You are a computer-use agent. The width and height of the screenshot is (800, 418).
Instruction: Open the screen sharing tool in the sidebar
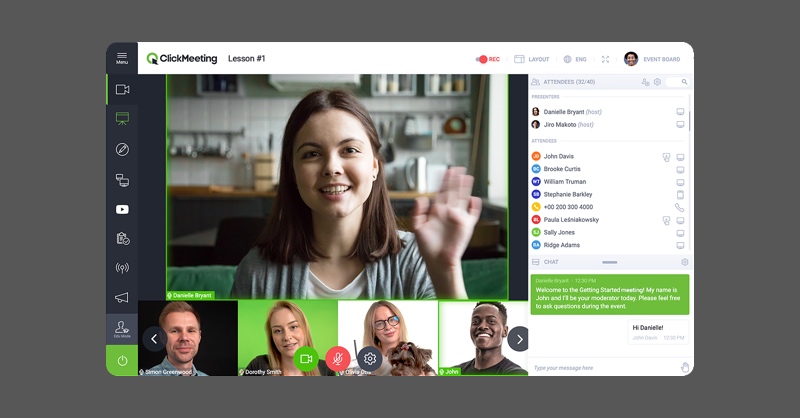click(x=122, y=180)
